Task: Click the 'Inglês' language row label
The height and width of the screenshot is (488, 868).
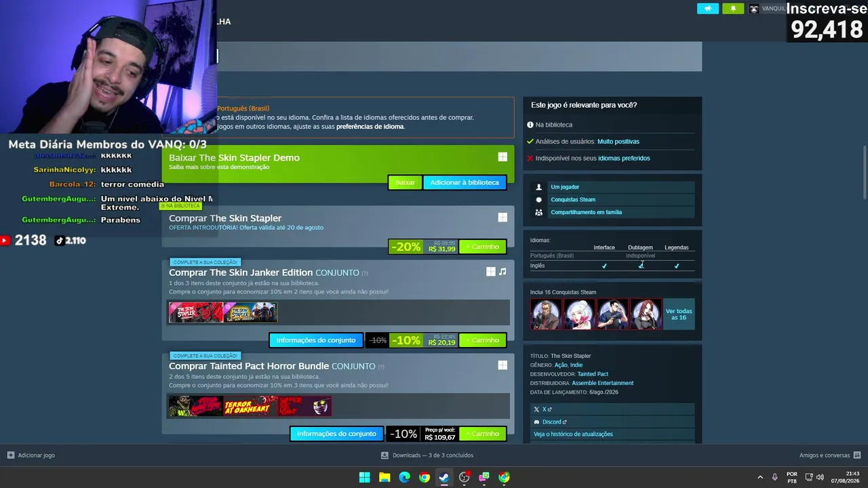Action: [x=538, y=266]
